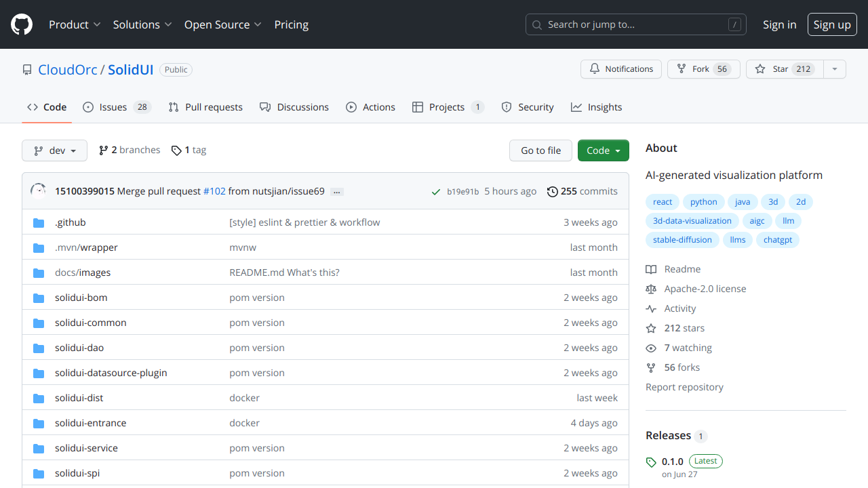Switch to the Issues tab
This screenshot has height=488, width=868.
tap(117, 107)
